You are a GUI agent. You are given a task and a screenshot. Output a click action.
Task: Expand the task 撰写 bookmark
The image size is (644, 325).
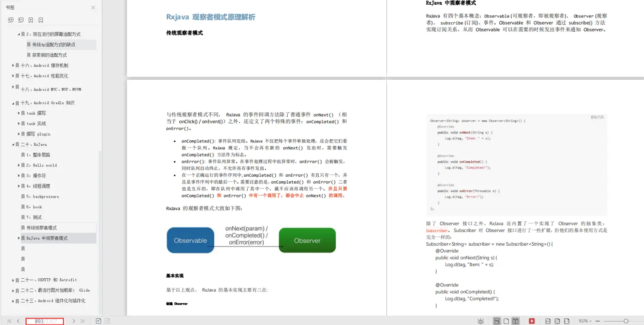(x=19, y=113)
